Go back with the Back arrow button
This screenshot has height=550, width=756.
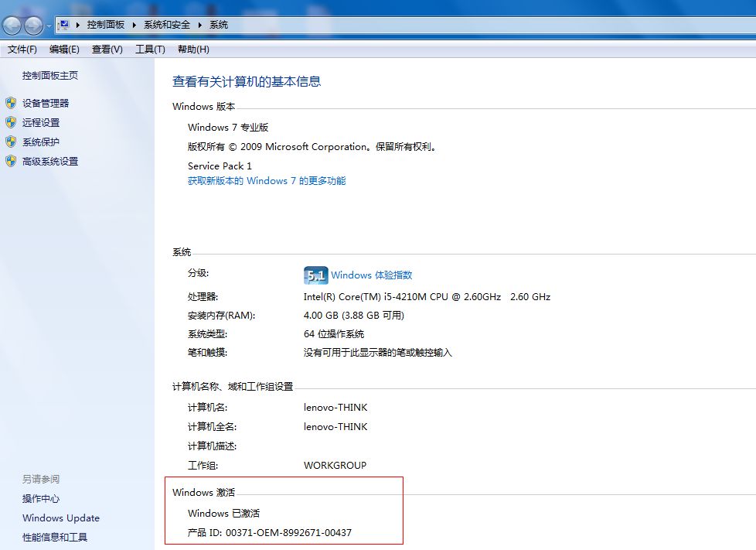pos(12,26)
